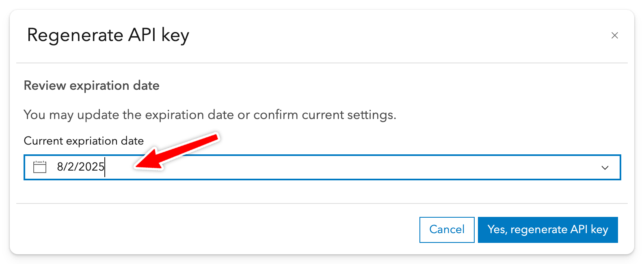Dismiss the dialog using the X icon
The width and height of the screenshot is (644, 264).
click(615, 36)
